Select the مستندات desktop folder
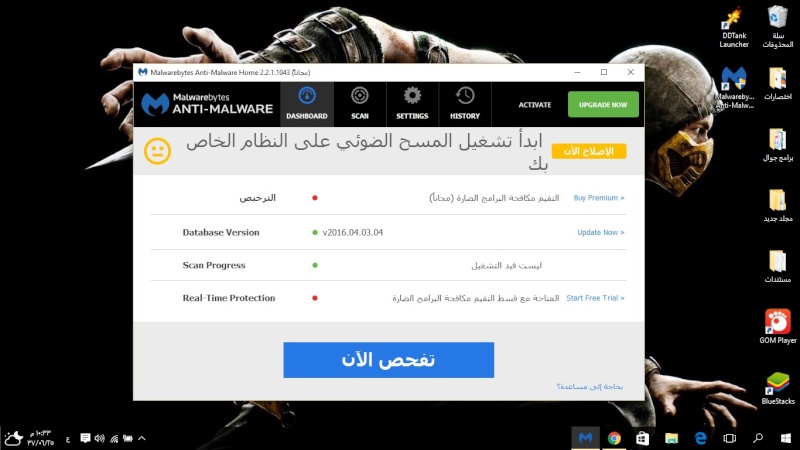Screen dimensions: 800x450 [778, 267]
